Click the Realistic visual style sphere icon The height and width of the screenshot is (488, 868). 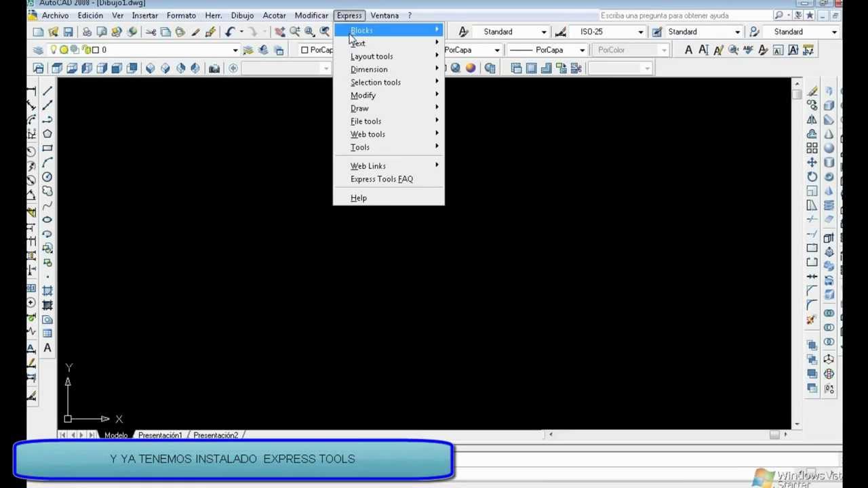coord(471,68)
